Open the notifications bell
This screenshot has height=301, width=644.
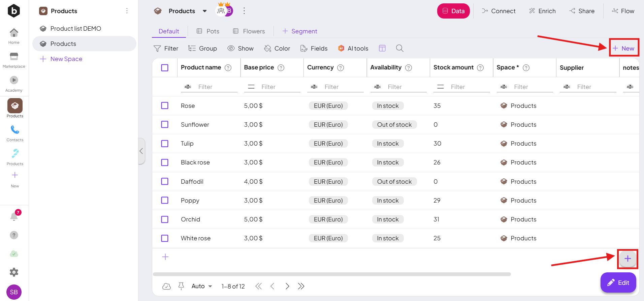tap(14, 216)
